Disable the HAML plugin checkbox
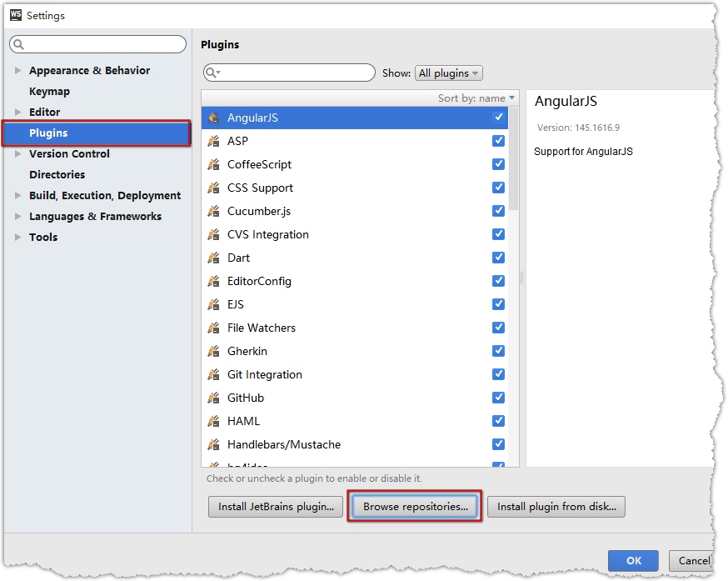728x581 pixels. 498,421
